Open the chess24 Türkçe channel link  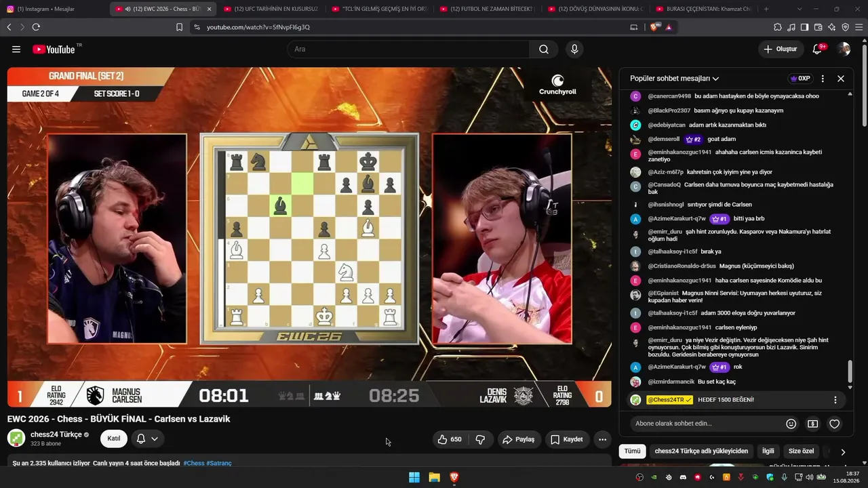tap(56, 434)
